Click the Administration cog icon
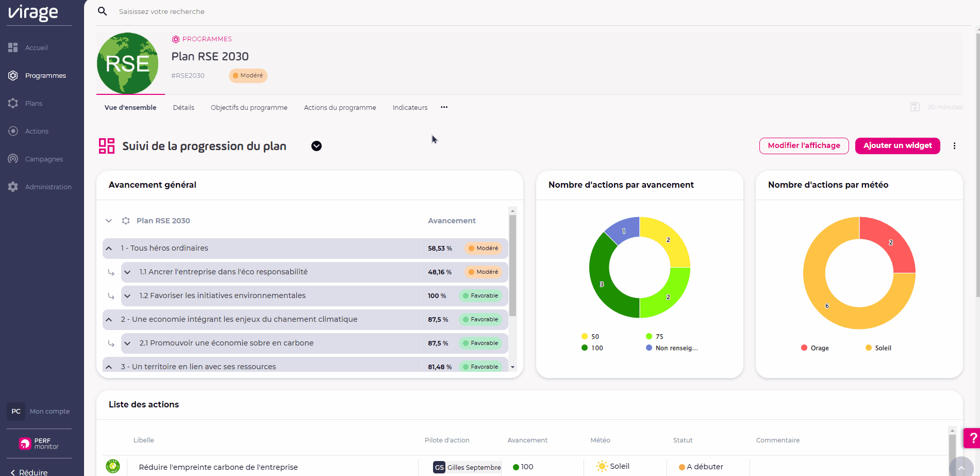 click(13, 187)
